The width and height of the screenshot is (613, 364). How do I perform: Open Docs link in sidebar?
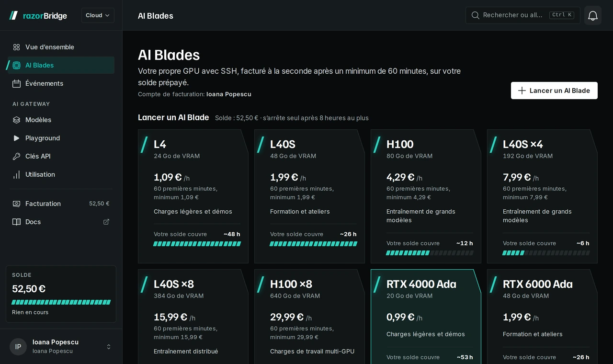[x=61, y=222]
